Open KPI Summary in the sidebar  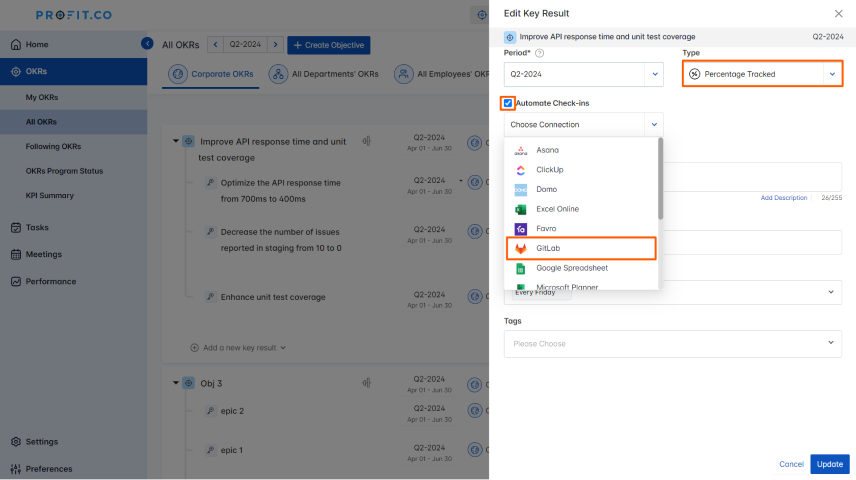pyautogui.click(x=50, y=195)
